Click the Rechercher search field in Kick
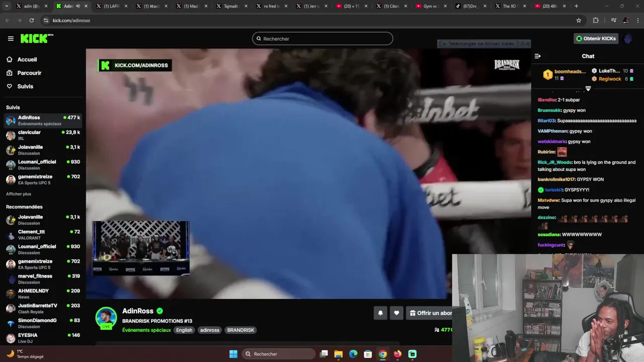 coord(323,39)
